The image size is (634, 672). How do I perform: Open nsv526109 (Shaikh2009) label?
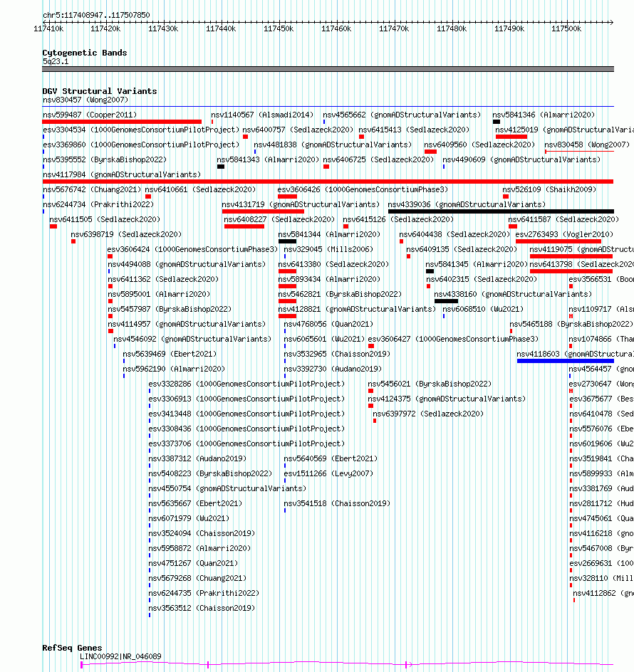click(549, 189)
